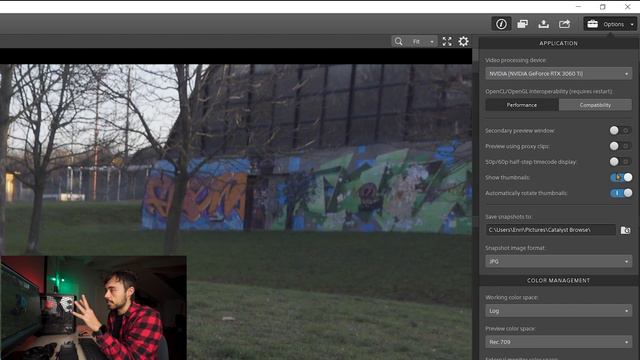This screenshot has width=640, height=360.
Task: Click the webcam overlay thumbnail
Action: (93, 308)
